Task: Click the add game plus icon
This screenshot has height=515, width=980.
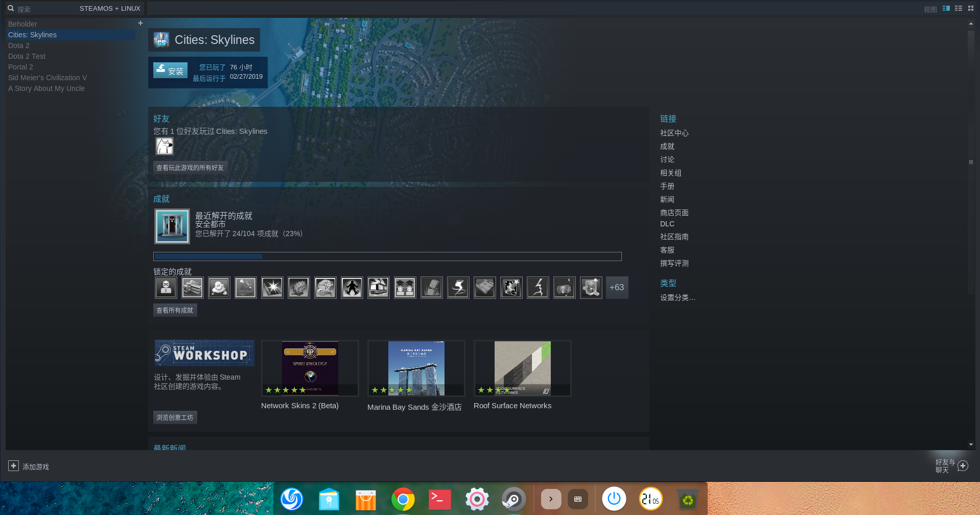Action: point(13,466)
